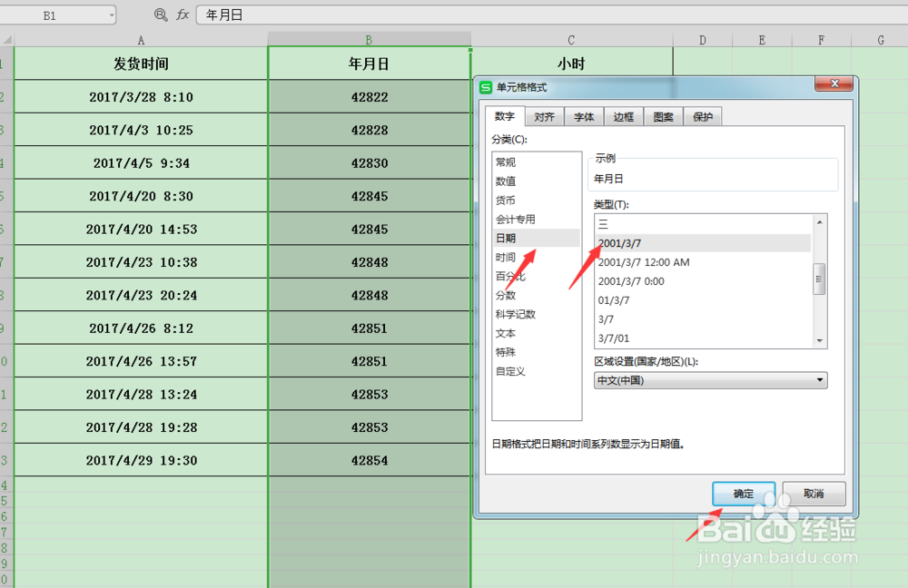Open the name box dropdown showing B1

point(113,15)
